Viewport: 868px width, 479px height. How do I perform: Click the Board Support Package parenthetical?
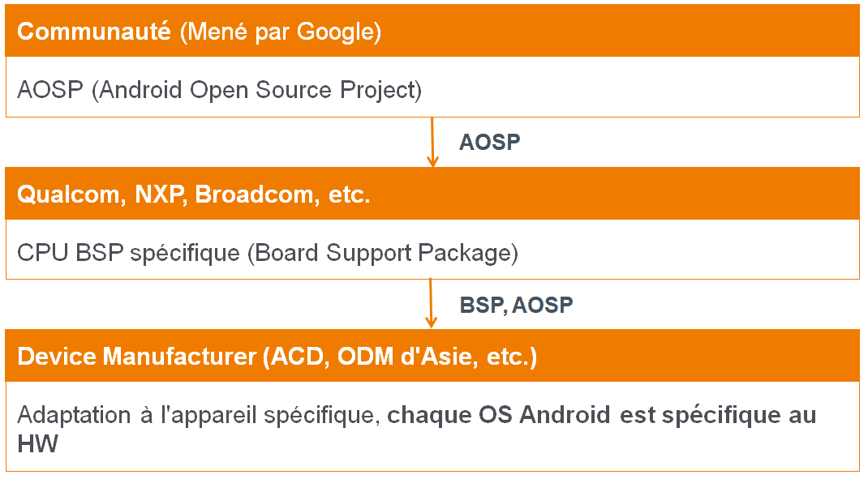click(x=383, y=253)
